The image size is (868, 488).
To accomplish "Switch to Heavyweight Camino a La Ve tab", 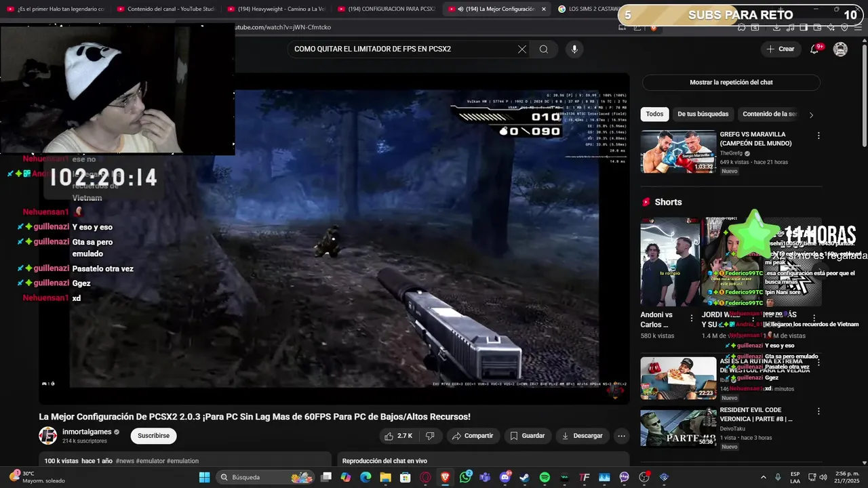I will point(275,9).
